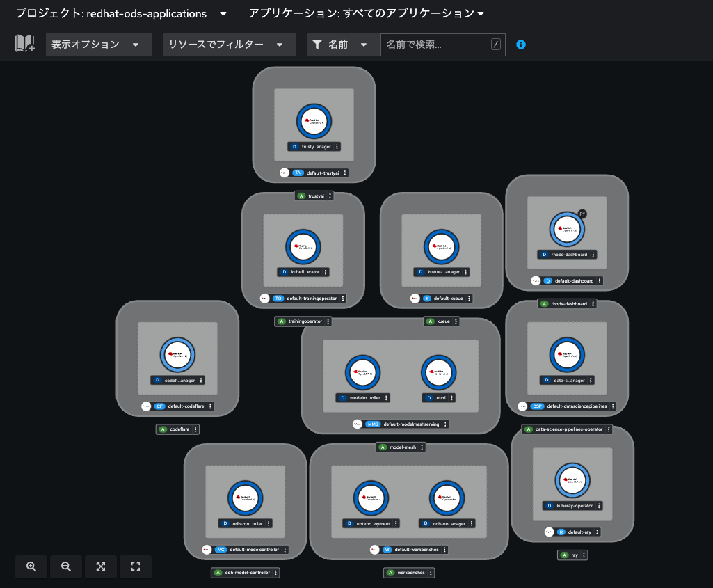
Task: Select the notebo...oyment deployment node
Action: 371,498
